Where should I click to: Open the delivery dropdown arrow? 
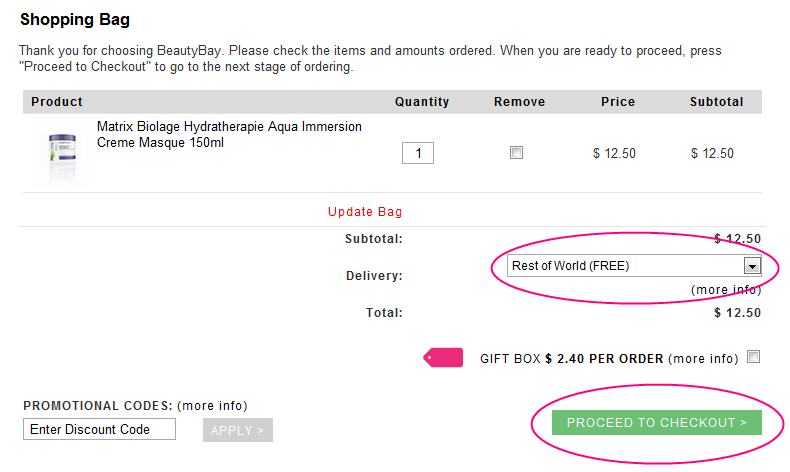(752, 266)
